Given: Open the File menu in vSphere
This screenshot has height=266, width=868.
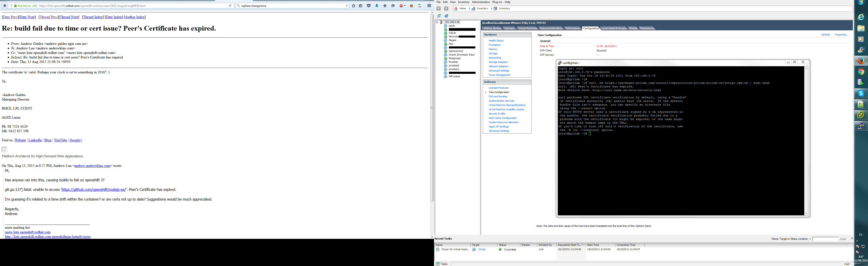Looking at the screenshot, I should 438,2.
